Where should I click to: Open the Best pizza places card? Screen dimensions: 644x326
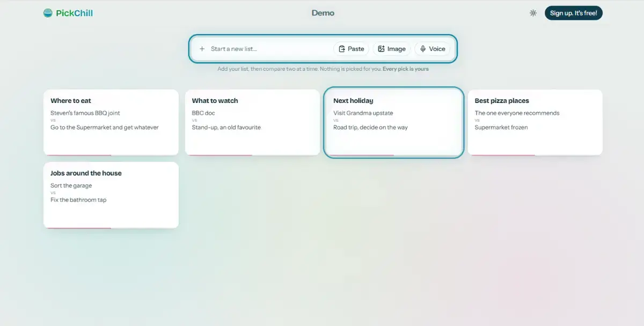(x=535, y=122)
